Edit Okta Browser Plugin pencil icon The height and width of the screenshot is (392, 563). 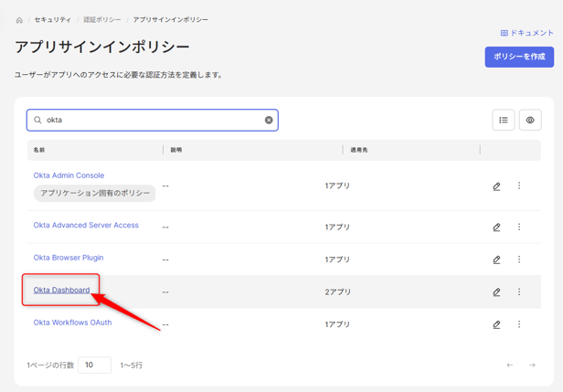pos(496,260)
